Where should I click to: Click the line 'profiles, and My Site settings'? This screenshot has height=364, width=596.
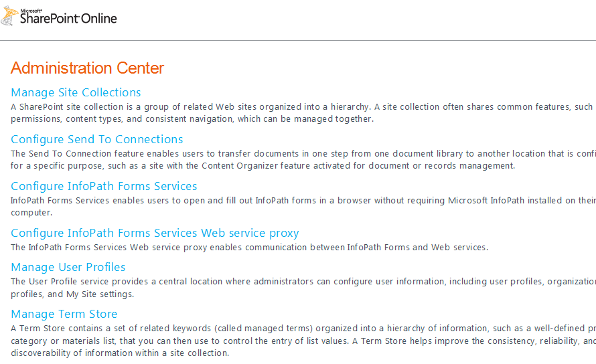click(72, 294)
